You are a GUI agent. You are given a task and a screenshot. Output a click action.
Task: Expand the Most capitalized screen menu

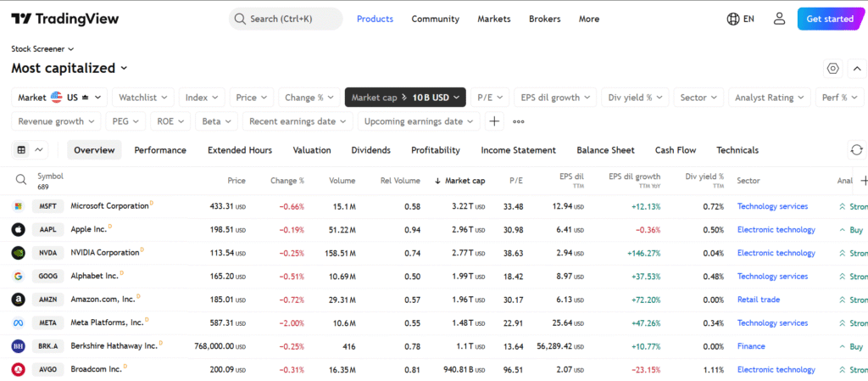click(x=70, y=68)
